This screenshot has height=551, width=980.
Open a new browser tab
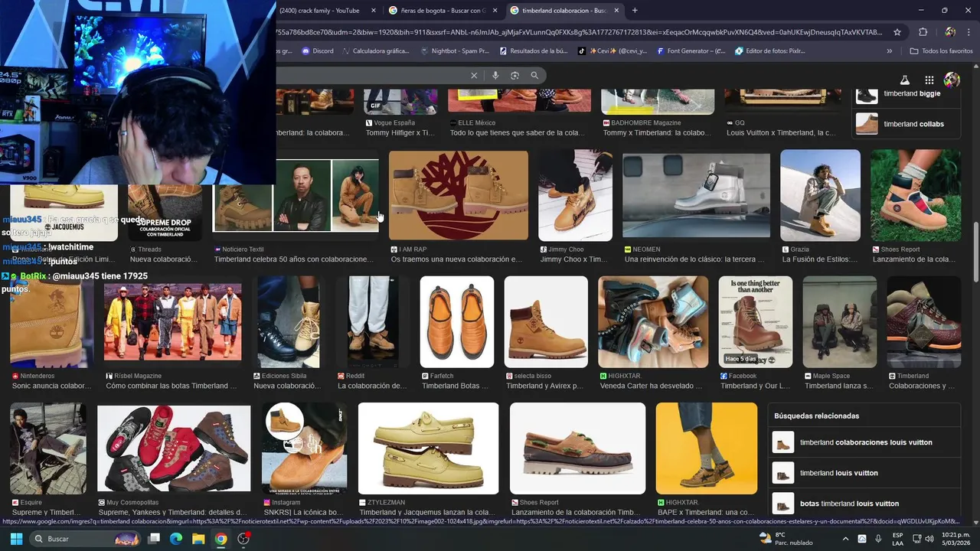pos(634,11)
